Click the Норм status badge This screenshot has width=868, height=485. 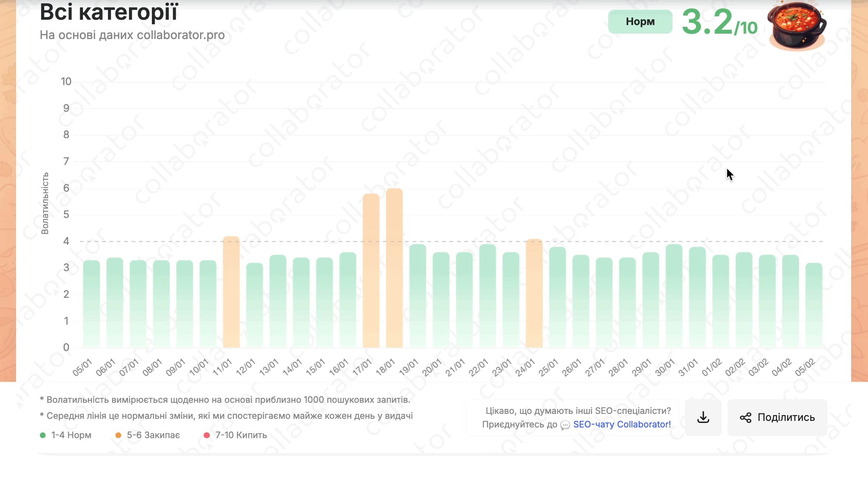[640, 22]
